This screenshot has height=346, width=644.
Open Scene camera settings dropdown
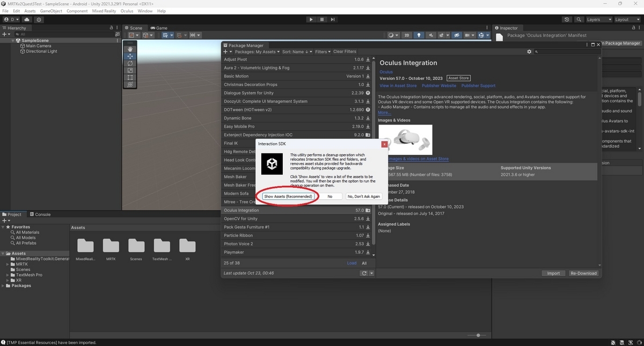(470, 35)
